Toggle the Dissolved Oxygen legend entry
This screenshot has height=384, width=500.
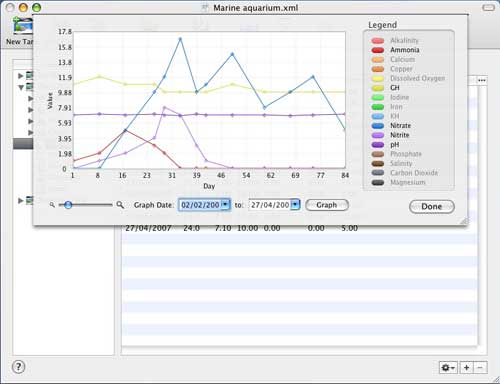coord(408,78)
